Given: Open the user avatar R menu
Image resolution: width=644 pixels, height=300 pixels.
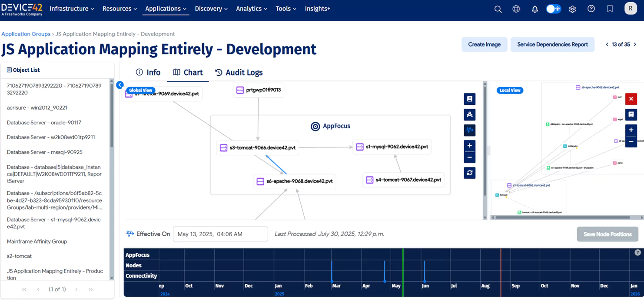Looking at the screenshot, I should [x=631, y=8].
